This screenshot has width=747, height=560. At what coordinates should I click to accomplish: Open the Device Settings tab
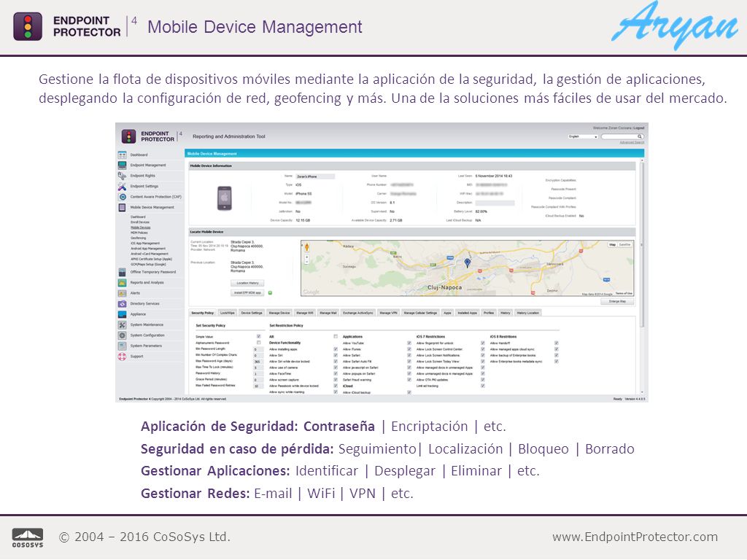[x=252, y=313]
